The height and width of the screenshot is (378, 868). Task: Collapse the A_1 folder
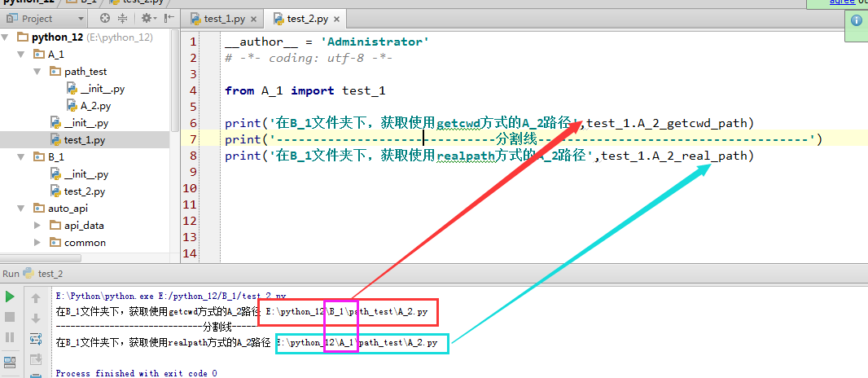[23, 54]
